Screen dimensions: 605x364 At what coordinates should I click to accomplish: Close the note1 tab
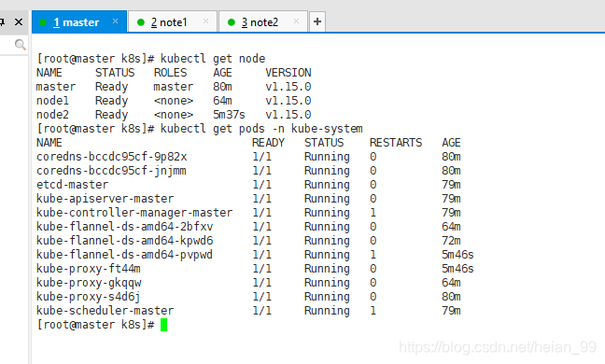tap(205, 21)
